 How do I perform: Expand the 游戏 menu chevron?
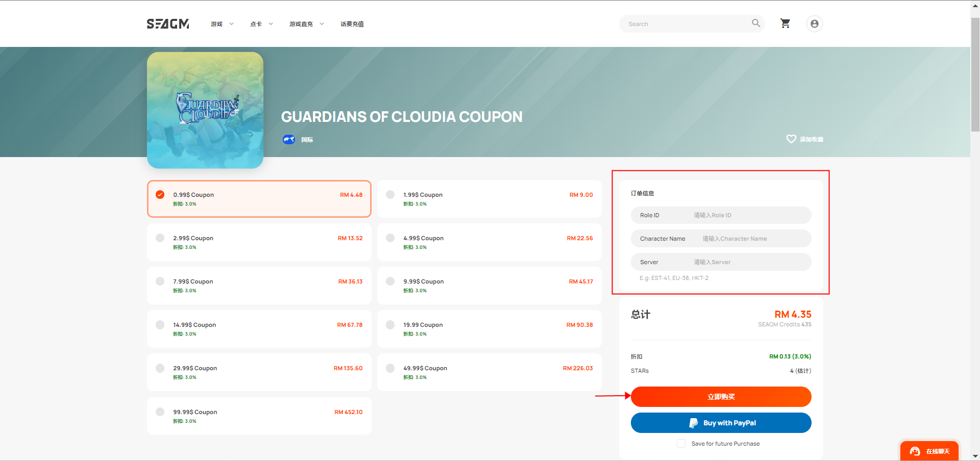tap(231, 24)
